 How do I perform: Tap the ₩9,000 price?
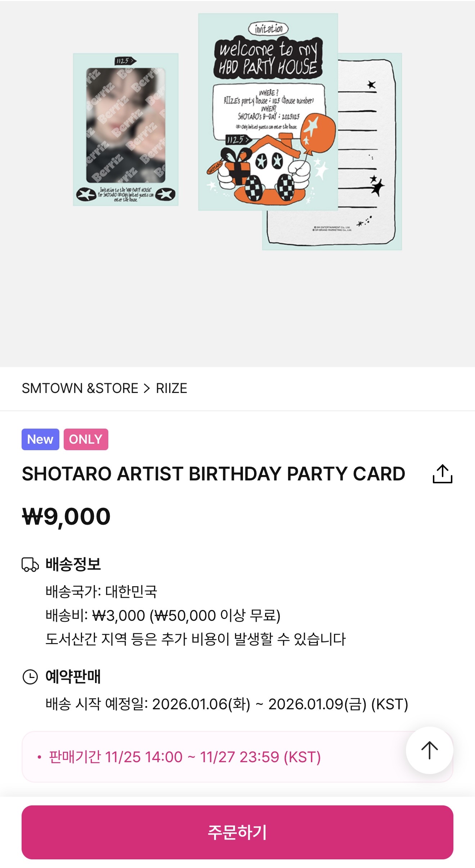click(x=67, y=517)
